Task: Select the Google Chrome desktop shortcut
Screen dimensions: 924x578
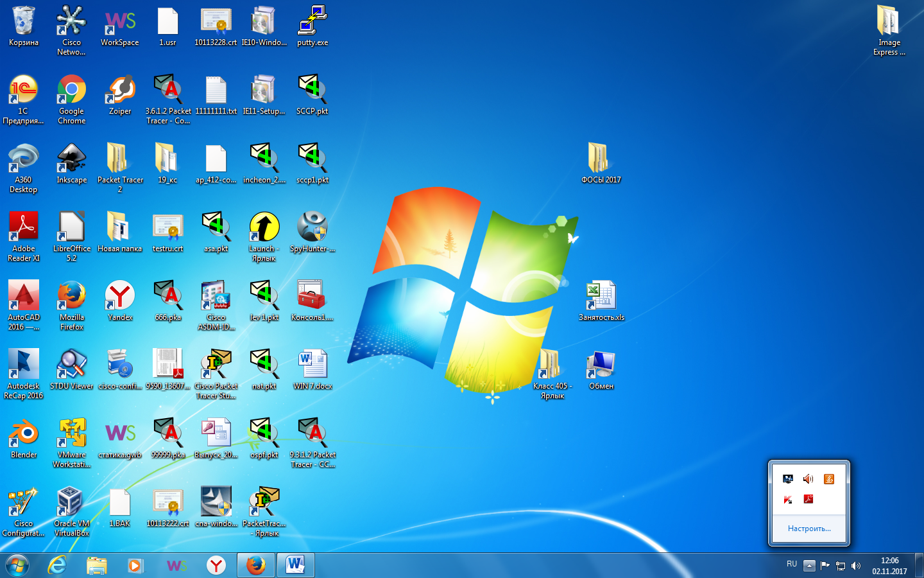Action: [x=71, y=100]
